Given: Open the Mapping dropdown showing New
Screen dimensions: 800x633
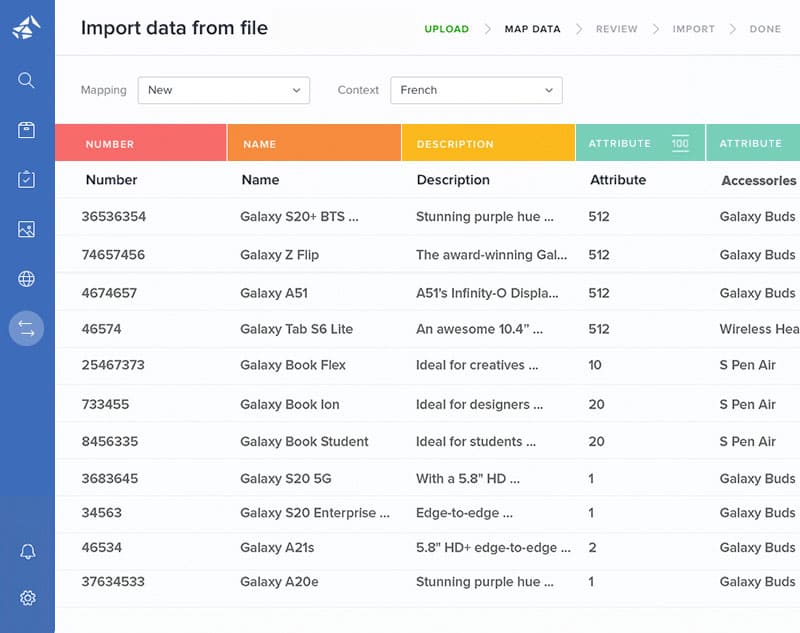Looking at the screenshot, I should tap(223, 90).
